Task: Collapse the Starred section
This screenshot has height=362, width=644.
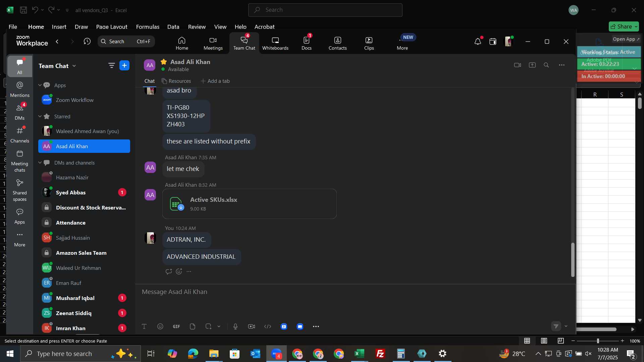Action: [40, 116]
